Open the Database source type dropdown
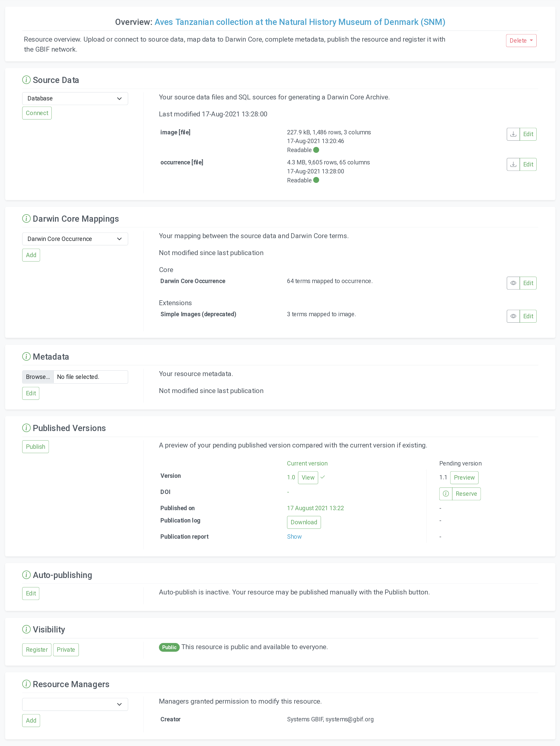Image resolution: width=560 pixels, height=746 pixels. (75, 98)
